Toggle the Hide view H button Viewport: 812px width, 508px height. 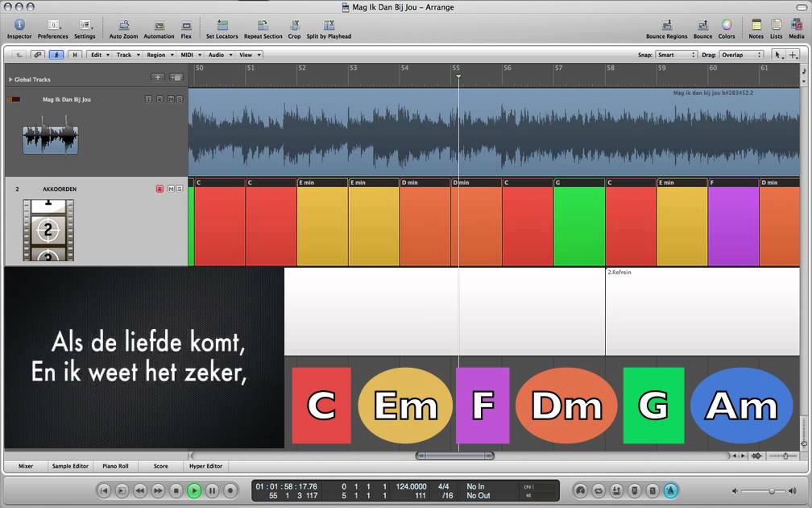(x=75, y=55)
